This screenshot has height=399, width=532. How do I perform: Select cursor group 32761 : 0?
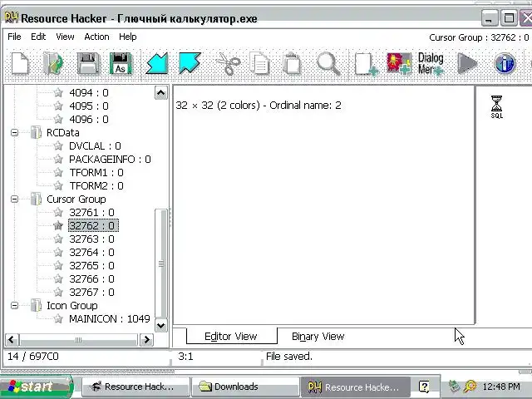click(91, 213)
